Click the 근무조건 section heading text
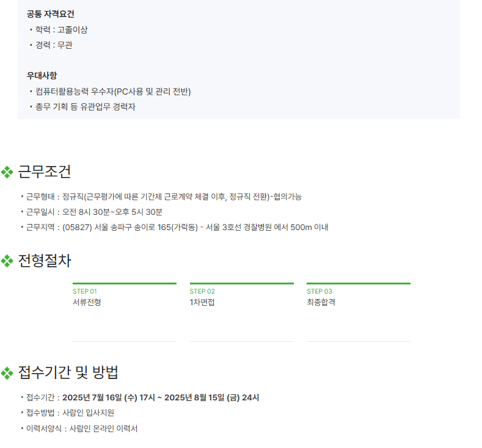This screenshot has height=448, width=482. [x=45, y=172]
